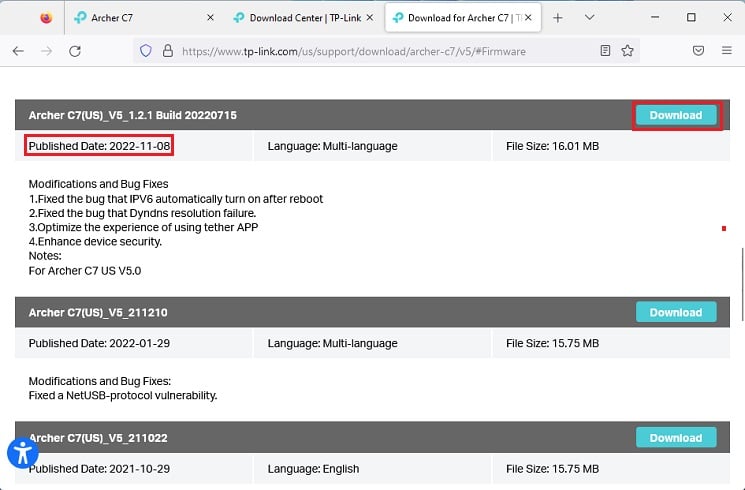Download firmware Archer C7(US)_V5_211210

tap(676, 312)
